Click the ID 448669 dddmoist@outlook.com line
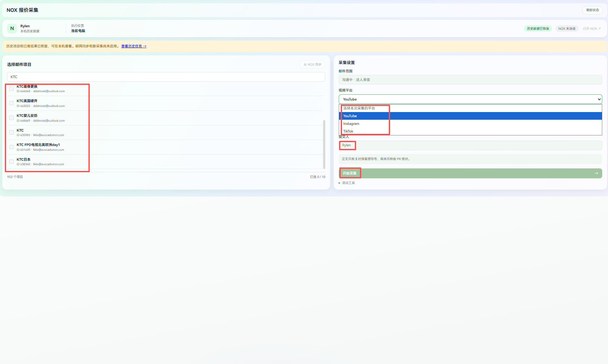This screenshot has height=364, width=608. (x=41, y=121)
